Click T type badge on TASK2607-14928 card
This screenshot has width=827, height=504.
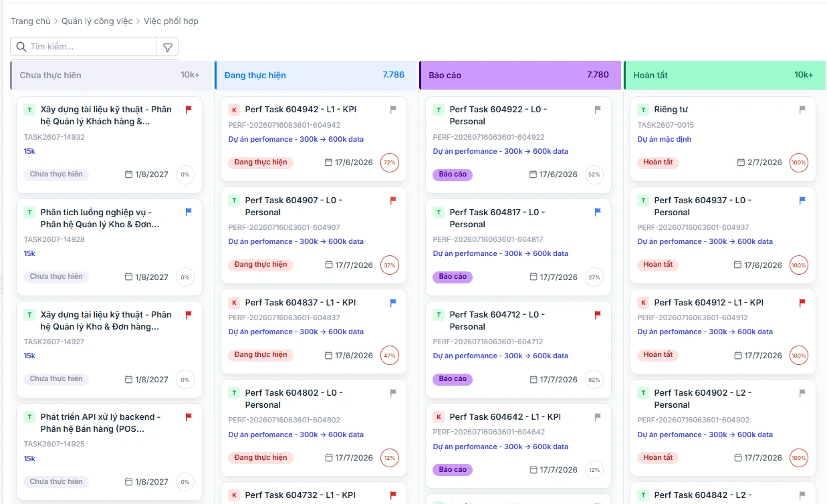29,213
